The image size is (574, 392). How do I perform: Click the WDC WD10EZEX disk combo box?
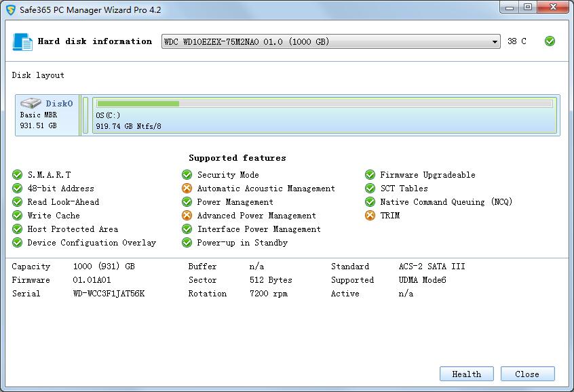pos(326,42)
